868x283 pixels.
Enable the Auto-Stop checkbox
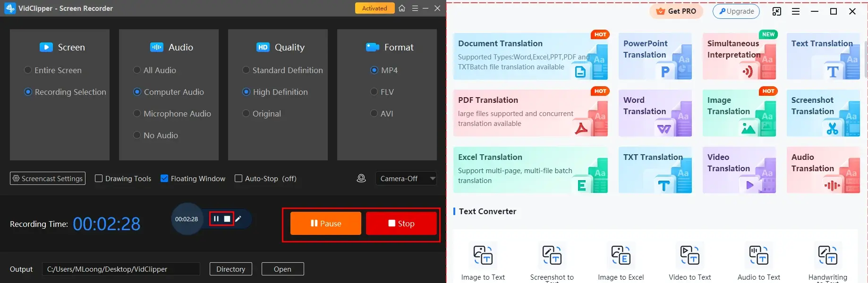coord(238,178)
